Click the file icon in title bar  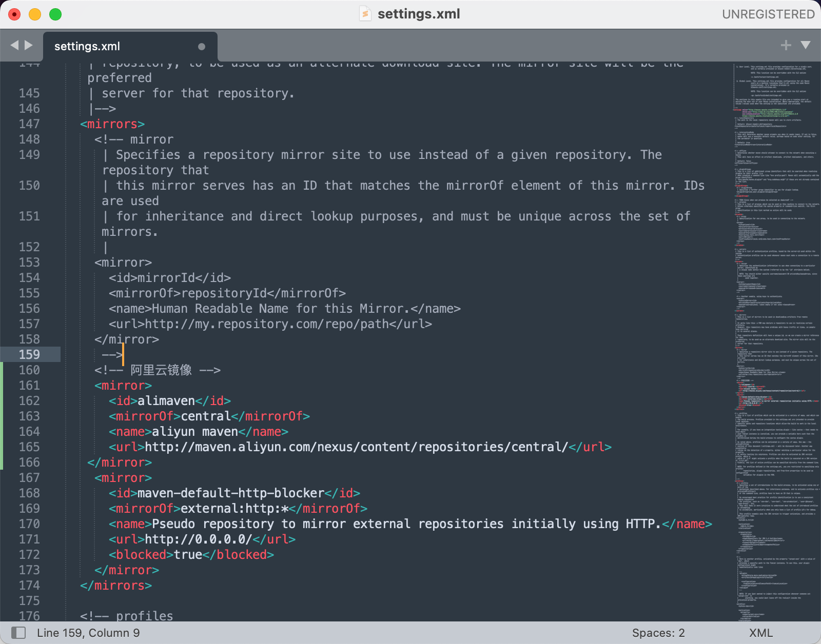[365, 14]
